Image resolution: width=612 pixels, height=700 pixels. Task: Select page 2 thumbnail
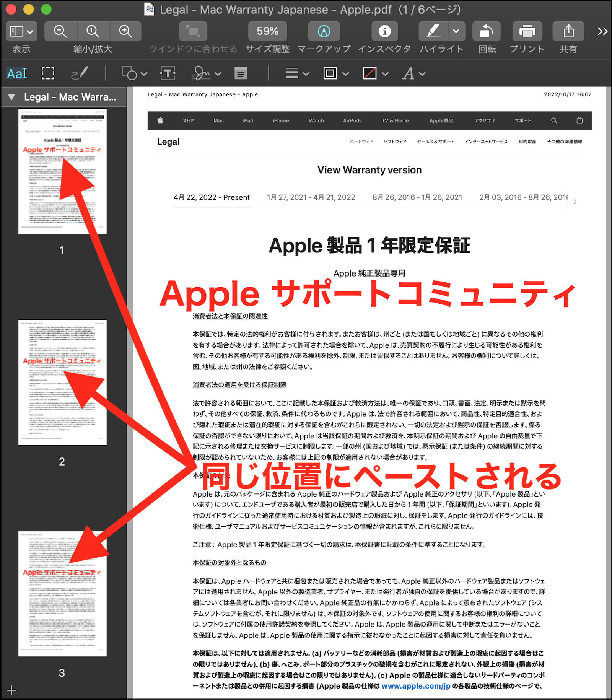pyautogui.click(x=62, y=383)
